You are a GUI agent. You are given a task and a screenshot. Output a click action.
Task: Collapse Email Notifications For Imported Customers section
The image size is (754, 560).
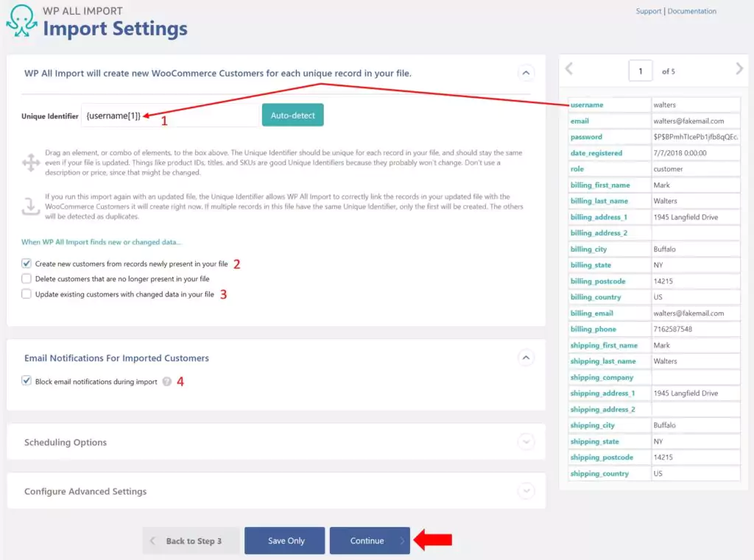pos(526,358)
